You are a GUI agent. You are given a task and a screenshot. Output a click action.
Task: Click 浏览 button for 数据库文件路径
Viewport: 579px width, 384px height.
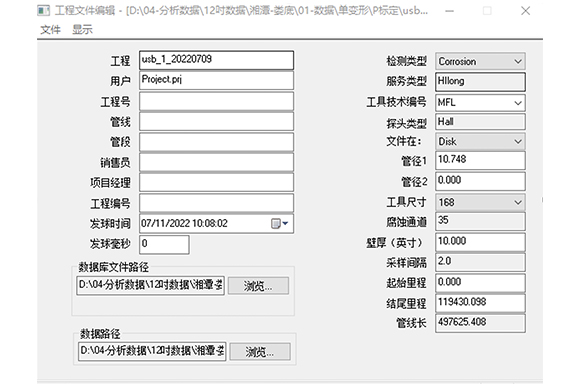click(x=258, y=286)
